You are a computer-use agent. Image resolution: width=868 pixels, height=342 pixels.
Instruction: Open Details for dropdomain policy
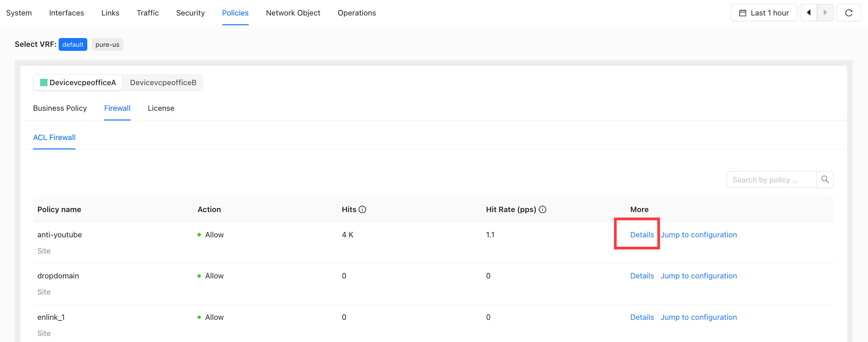pos(642,276)
